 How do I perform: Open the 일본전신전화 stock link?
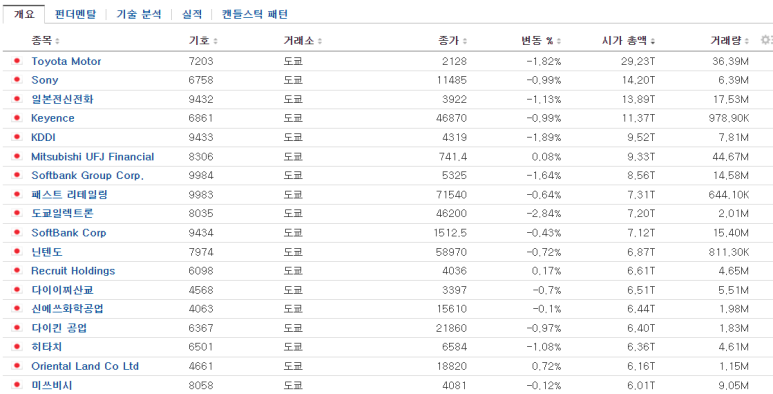coord(62,99)
